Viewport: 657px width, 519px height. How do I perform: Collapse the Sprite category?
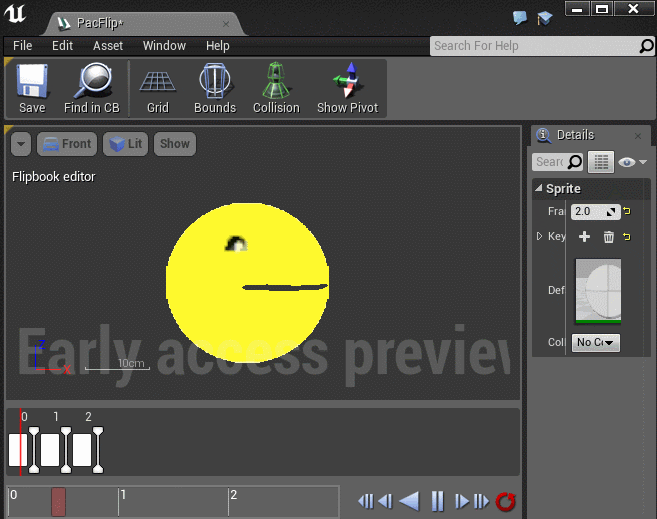click(x=539, y=188)
